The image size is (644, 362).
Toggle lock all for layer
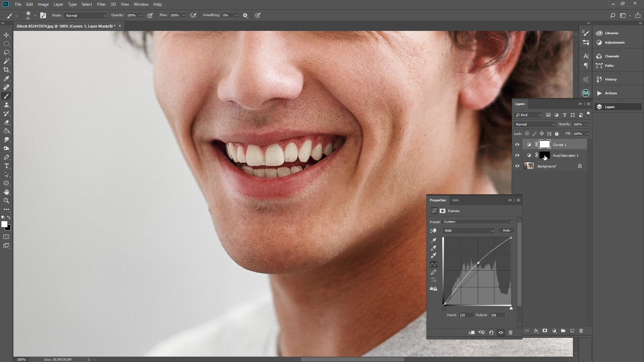point(557,134)
